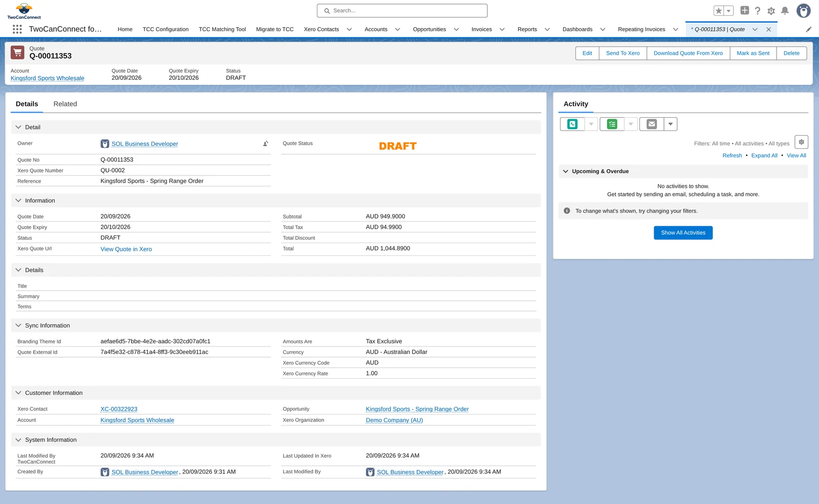Open the Setup gear icon
This screenshot has width=819, height=504.
pyautogui.click(x=771, y=11)
